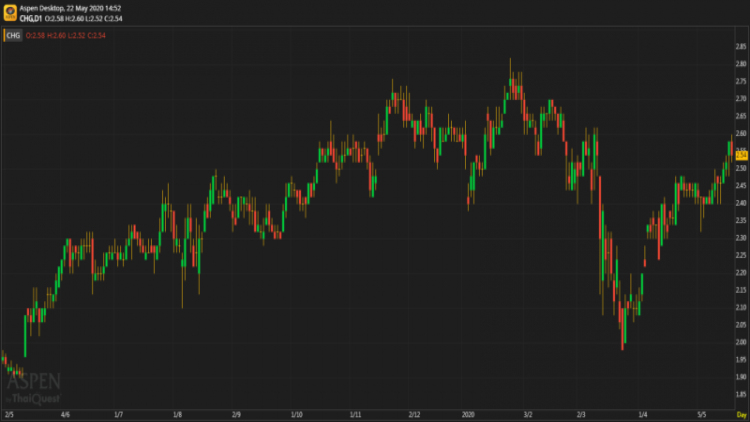Select the 4/6 date on the time axis
This screenshot has height=422, width=750.
pos(65,413)
